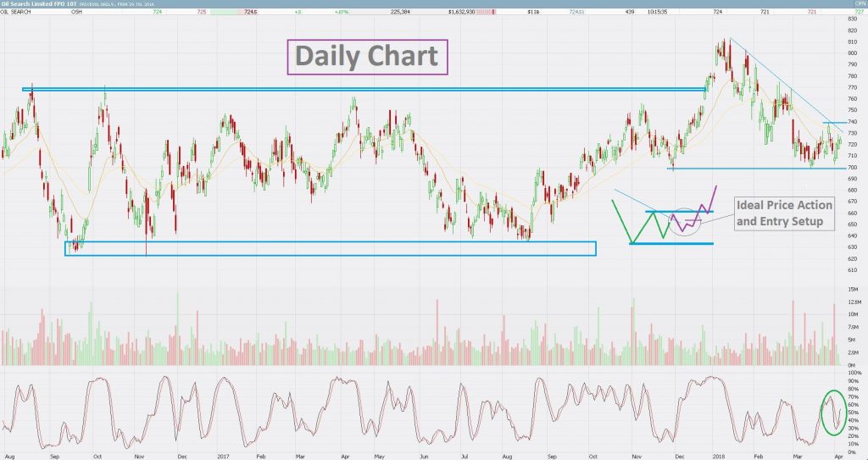
Task: Click the volume value '225,384'
Action: (x=398, y=12)
